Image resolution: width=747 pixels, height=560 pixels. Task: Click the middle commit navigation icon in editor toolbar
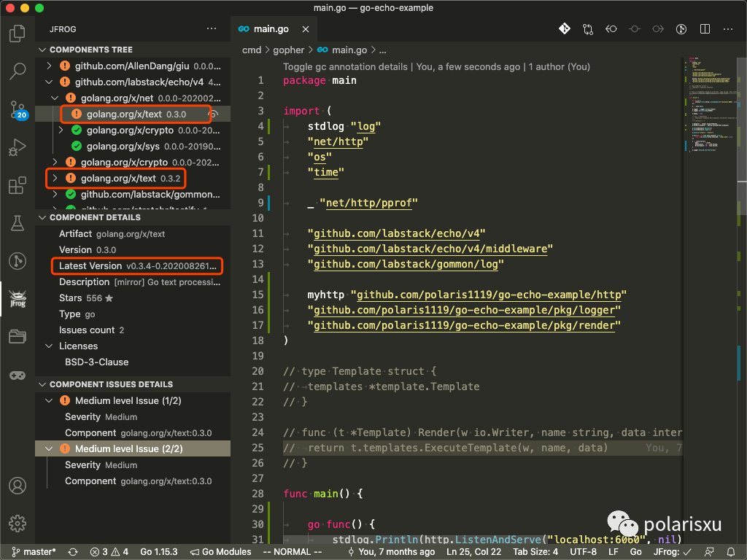(x=635, y=29)
